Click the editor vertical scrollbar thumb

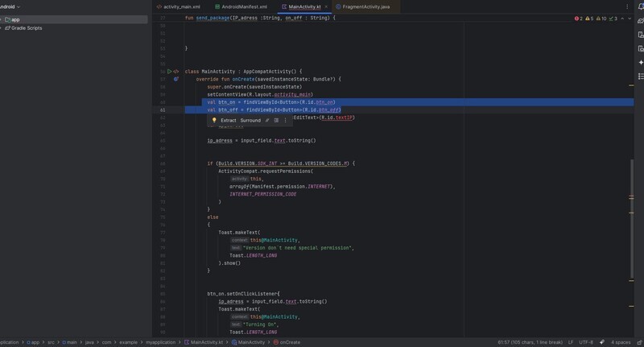point(632,219)
